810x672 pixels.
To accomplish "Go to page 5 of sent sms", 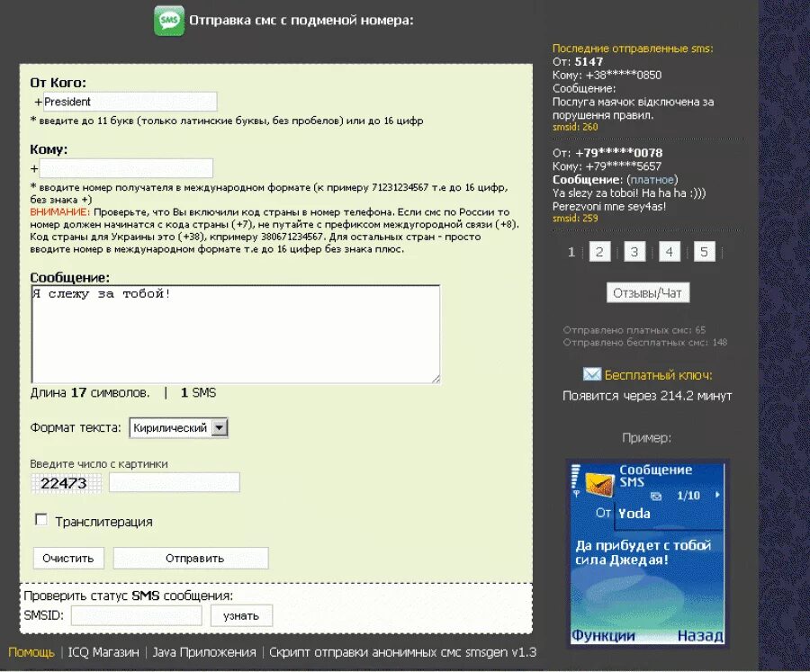I will pos(704,252).
